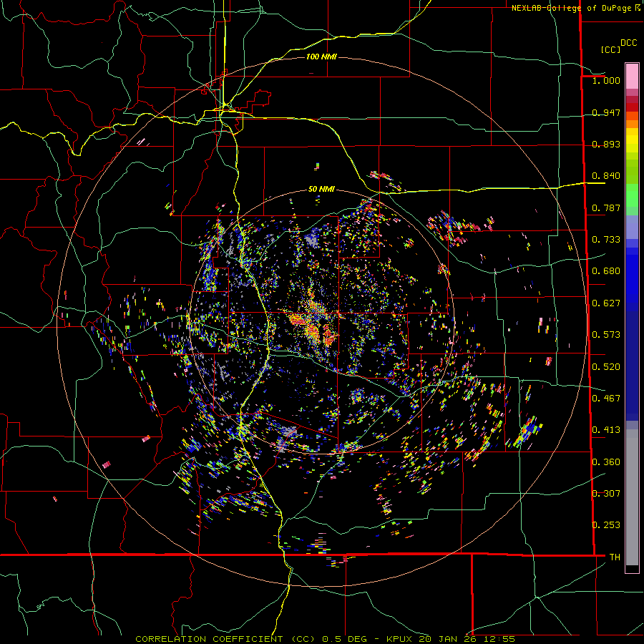This screenshot has width=644, height=644.
Task: Click the 0.893 scale value
Action: pyautogui.click(x=606, y=144)
